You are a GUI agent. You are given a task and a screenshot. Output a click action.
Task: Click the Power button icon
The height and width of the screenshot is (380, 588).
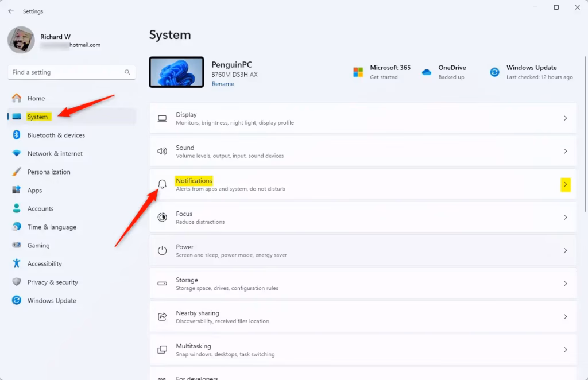(x=163, y=250)
